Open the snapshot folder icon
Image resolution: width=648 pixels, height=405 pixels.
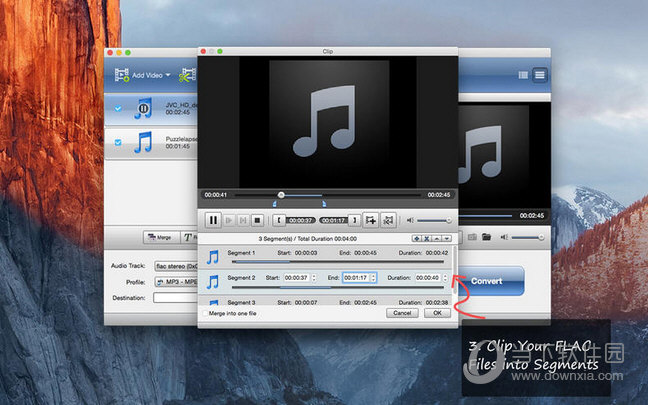click(486, 237)
